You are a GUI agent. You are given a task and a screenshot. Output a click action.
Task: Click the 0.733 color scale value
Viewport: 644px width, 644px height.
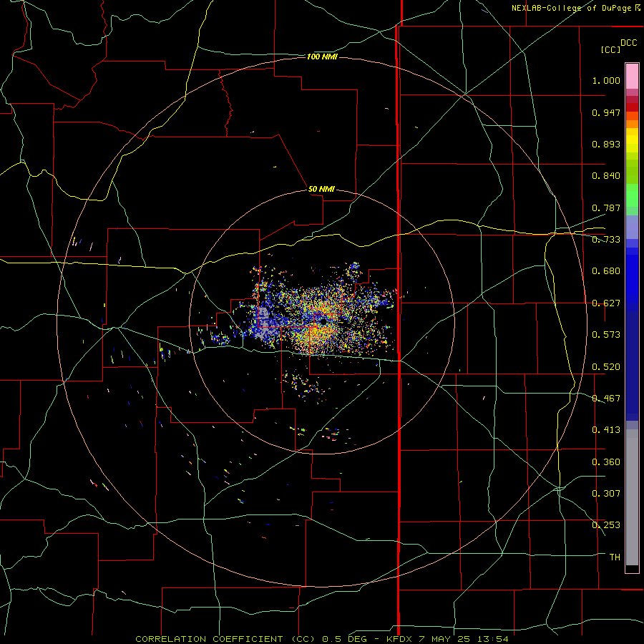point(606,240)
